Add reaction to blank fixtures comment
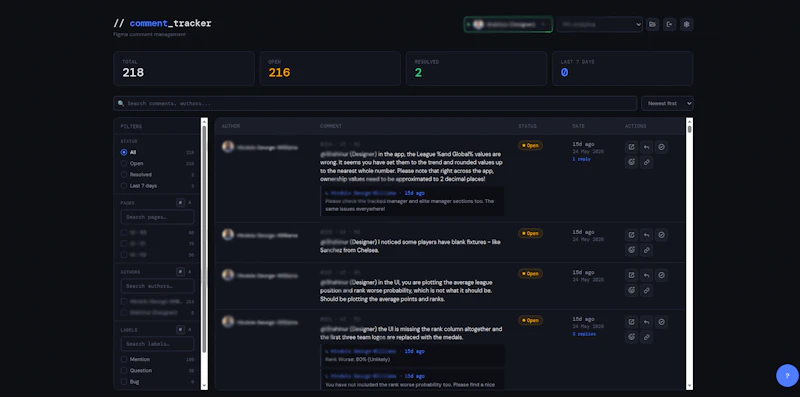The width and height of the screenshot is (800, 397). point(631,250)
